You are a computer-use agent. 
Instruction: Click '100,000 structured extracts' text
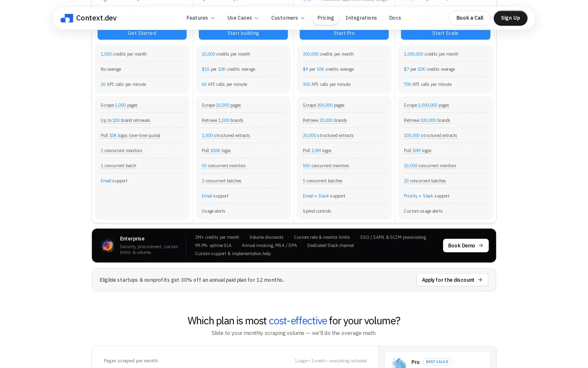coord(430,136)
